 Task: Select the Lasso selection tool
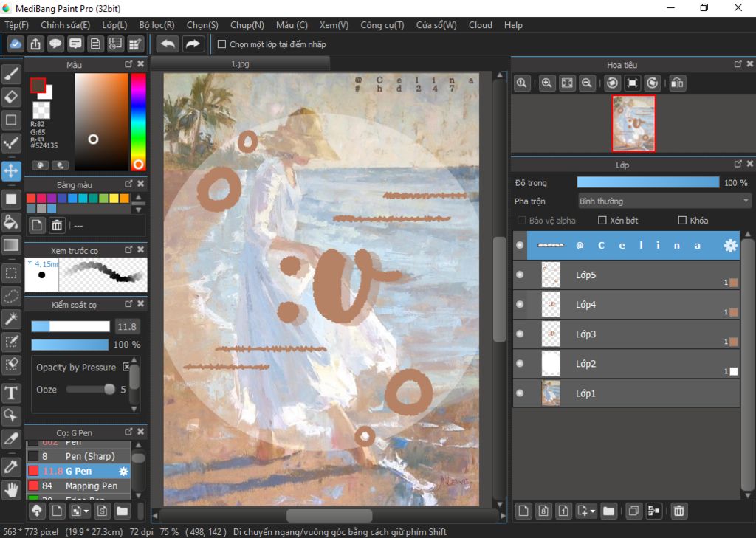pyautogui.click(x=11, y=296)
